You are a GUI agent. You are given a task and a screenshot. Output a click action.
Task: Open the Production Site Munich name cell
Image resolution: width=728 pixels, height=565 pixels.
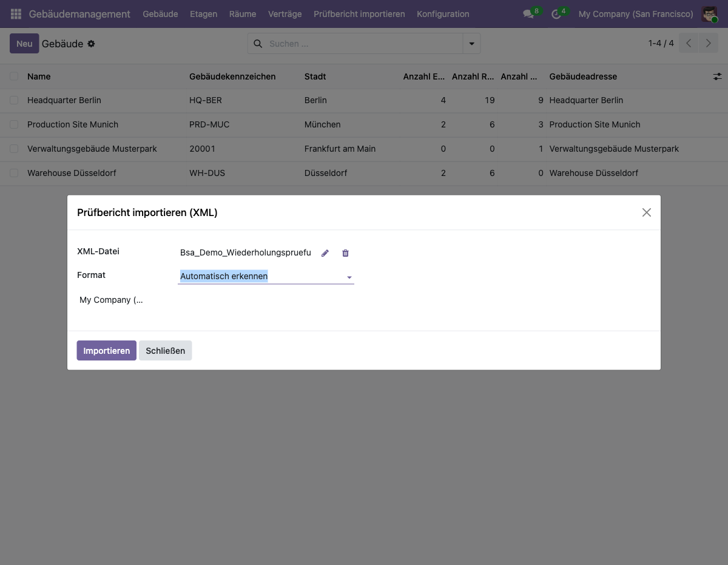[x=73, y=124]
